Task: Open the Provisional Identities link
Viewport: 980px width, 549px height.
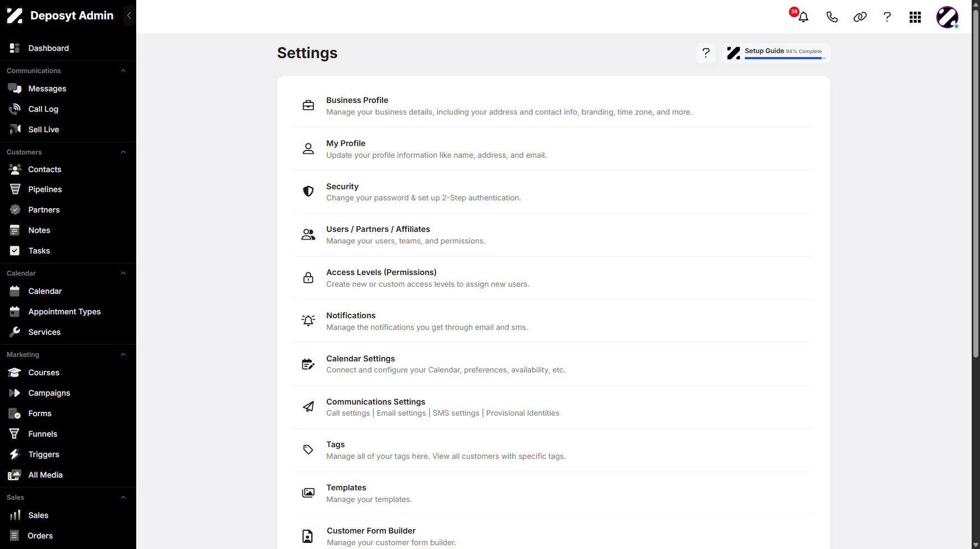Action: (x=523, y=413)
